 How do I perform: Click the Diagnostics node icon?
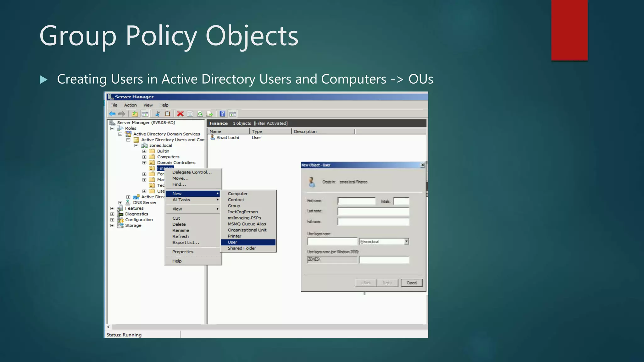120,214
